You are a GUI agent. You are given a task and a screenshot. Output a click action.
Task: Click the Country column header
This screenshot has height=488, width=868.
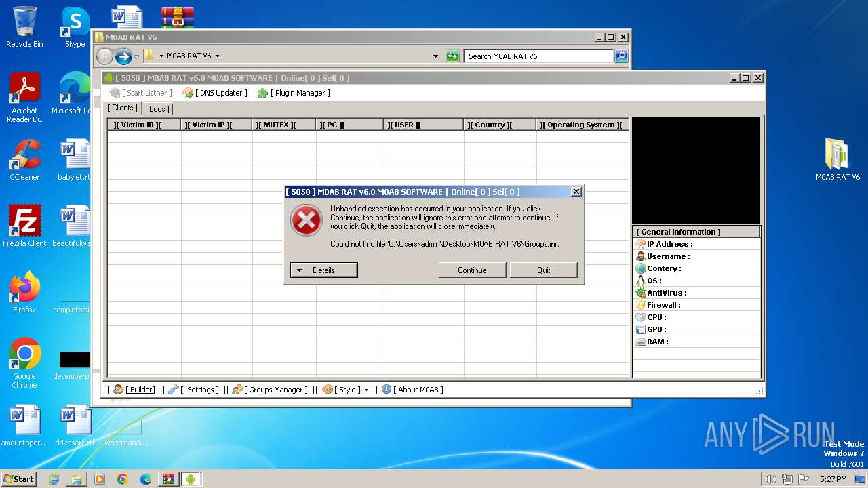coord(500,125)
